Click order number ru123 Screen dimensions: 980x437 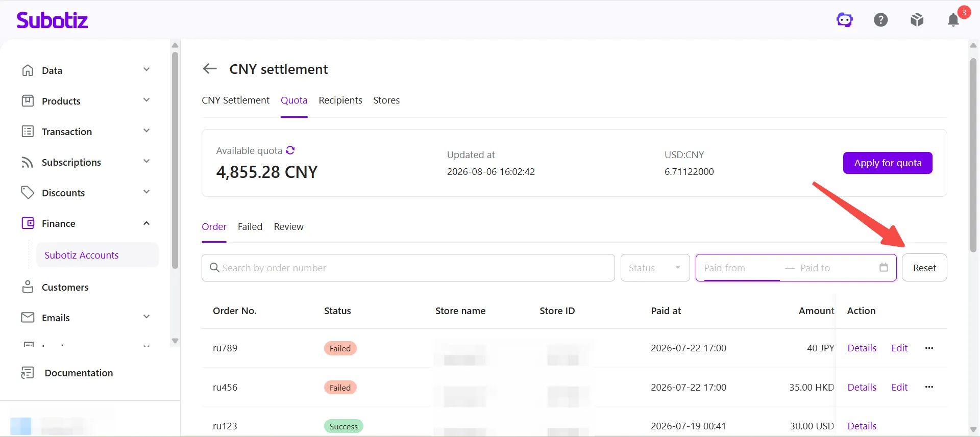[x=225, y=426]
